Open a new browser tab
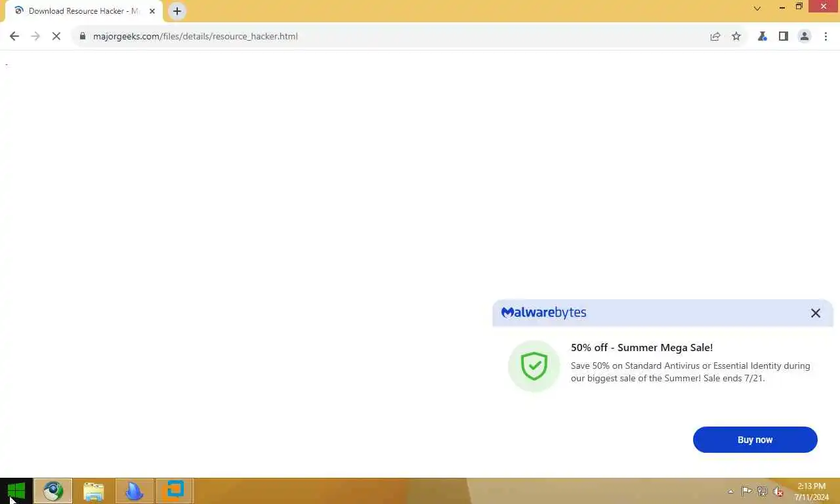Screen dimensions: 840x504 177,11
